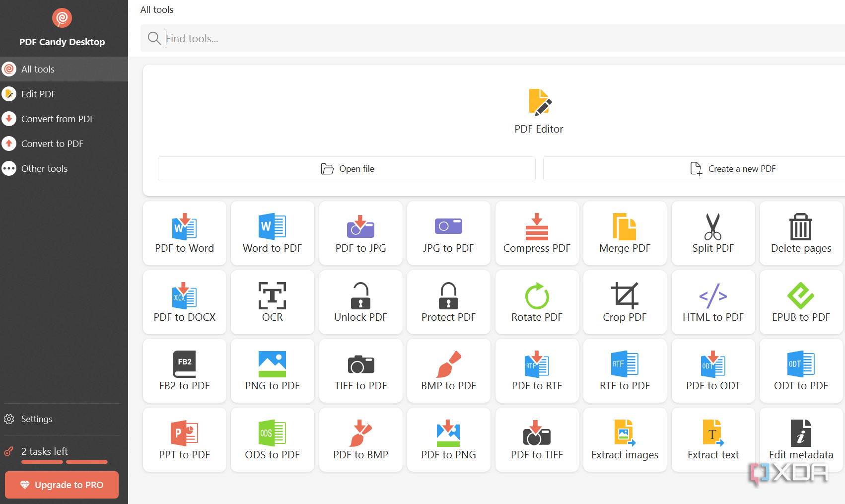Switch to All tools in sidebar
The width and height of the screenshot is (845, 504).
pos(64,69)
